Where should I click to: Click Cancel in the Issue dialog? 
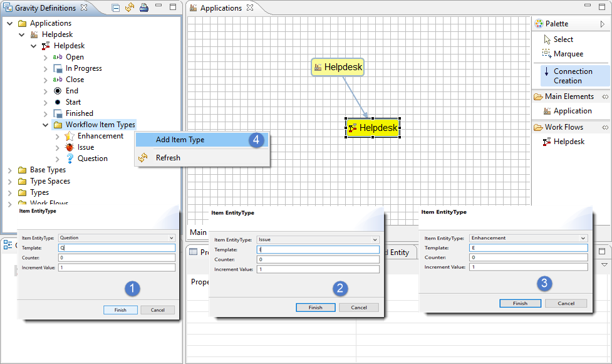359,308
